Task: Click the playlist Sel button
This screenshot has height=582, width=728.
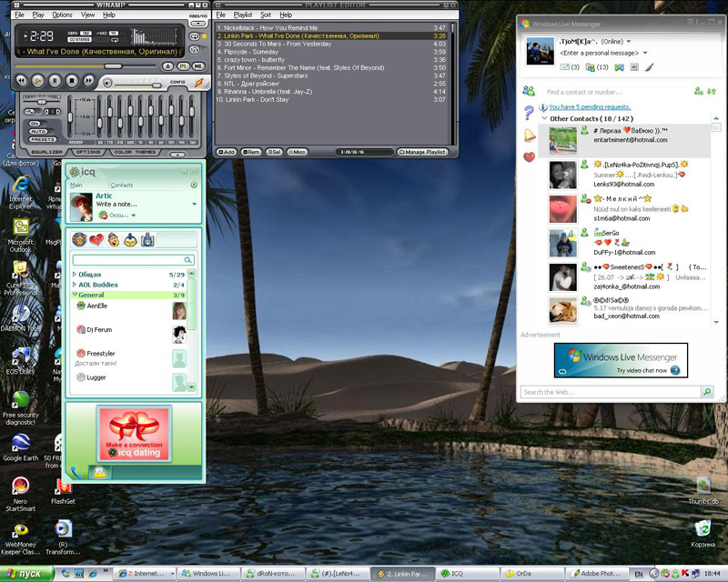Action: click(x=274, y=152)
